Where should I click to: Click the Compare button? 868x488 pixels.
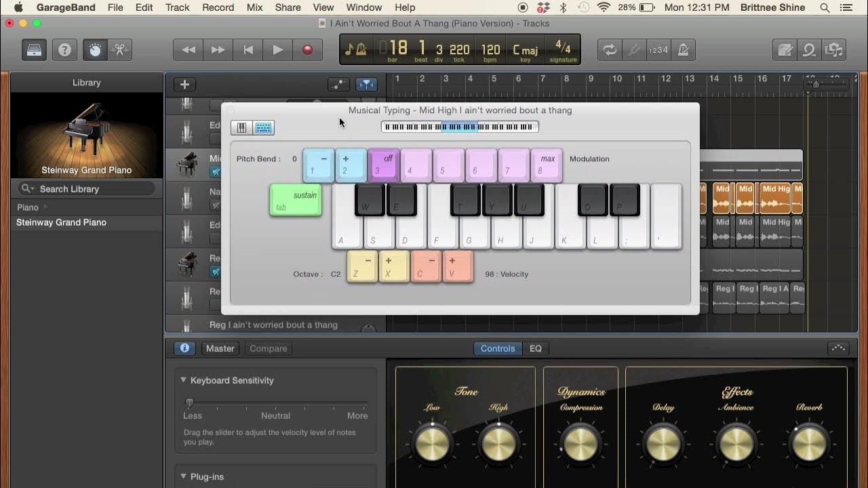[269, 348]
